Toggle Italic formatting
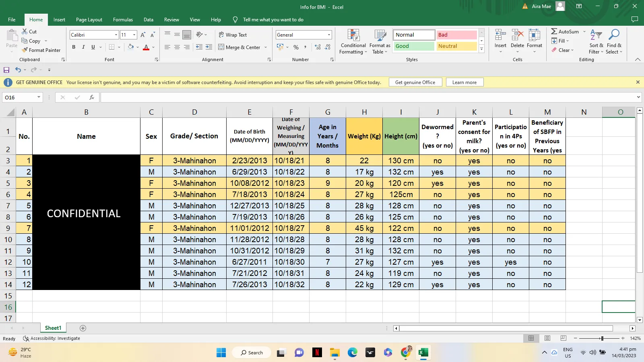This screenshot has width=644, height=362. (83, 47)
